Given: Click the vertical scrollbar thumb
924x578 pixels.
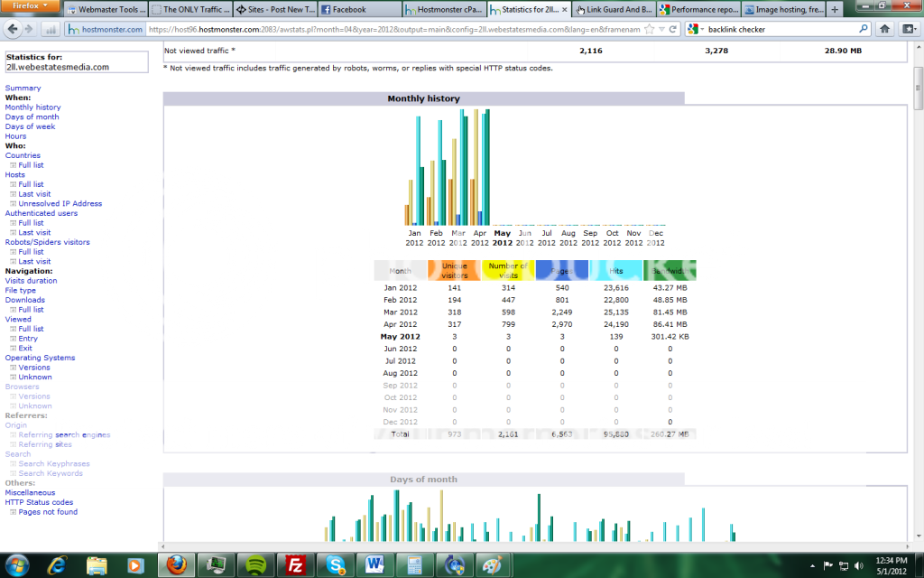Looking at the screenshot, I should (918, 89).
